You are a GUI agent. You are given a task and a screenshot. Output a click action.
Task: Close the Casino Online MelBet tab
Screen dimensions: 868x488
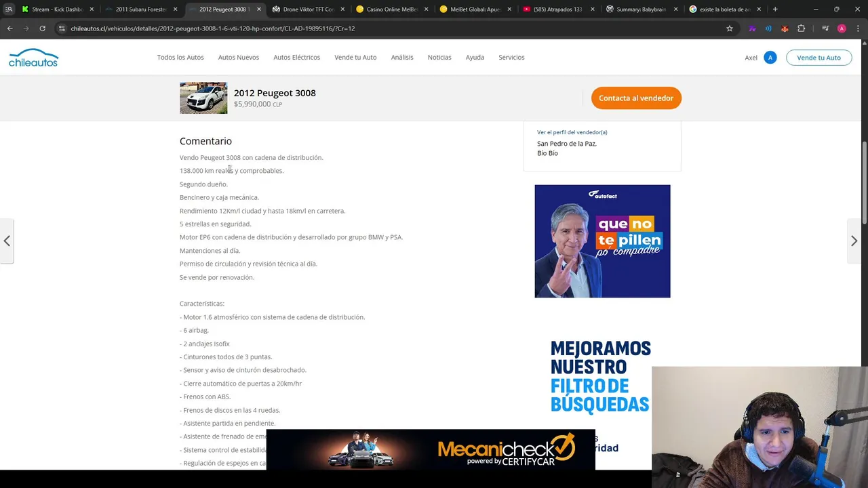click(x=425, y=9)
